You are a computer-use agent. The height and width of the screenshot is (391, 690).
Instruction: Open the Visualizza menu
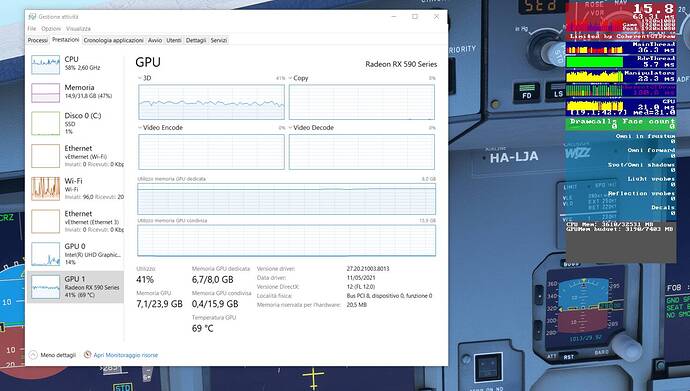pyautogui.click(x=78, y=29)
